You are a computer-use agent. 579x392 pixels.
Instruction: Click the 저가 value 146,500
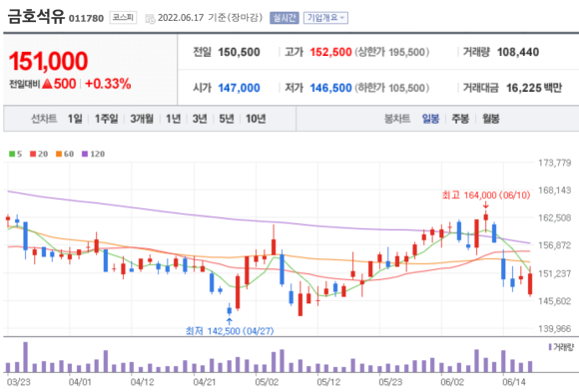(330, 88)
